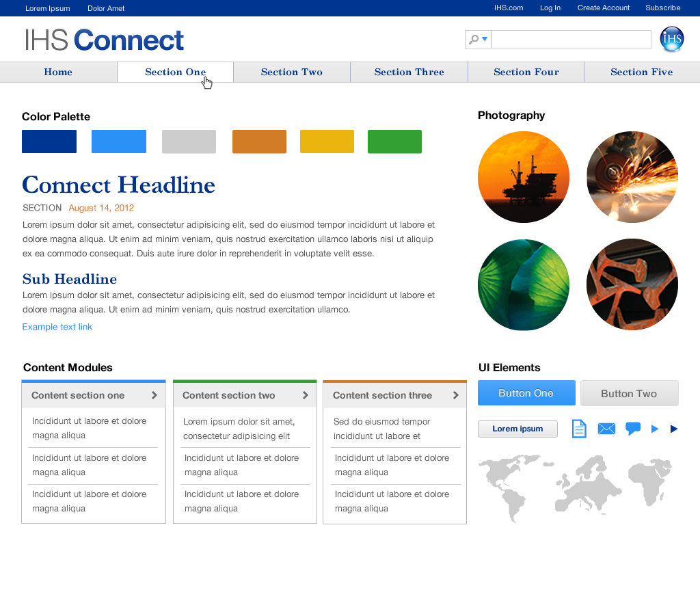700x603 pixels.
Task: Select the Home navigation tab
Action: click(x=58, y=72)
